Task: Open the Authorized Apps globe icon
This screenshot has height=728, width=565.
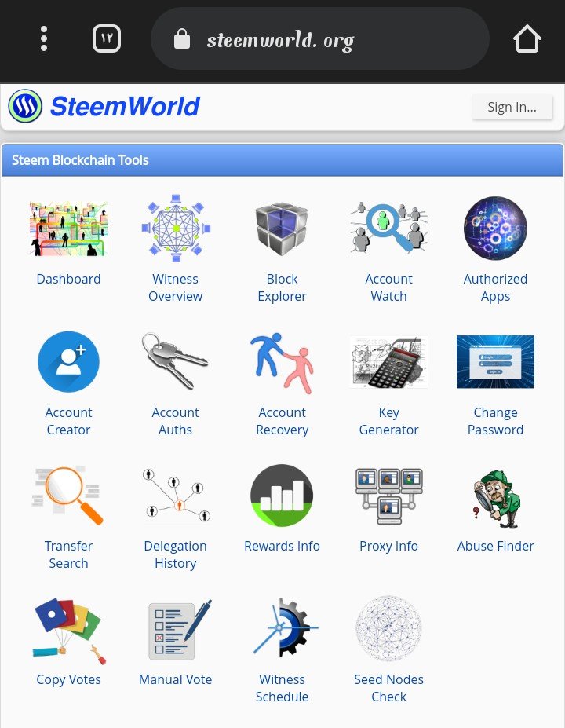Action: 495,228
